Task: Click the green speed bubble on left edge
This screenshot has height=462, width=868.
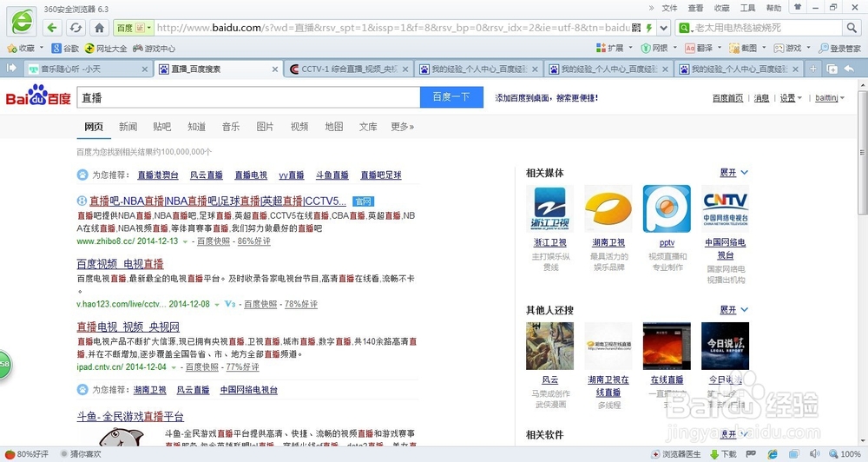Action: [x=4, y=365]
